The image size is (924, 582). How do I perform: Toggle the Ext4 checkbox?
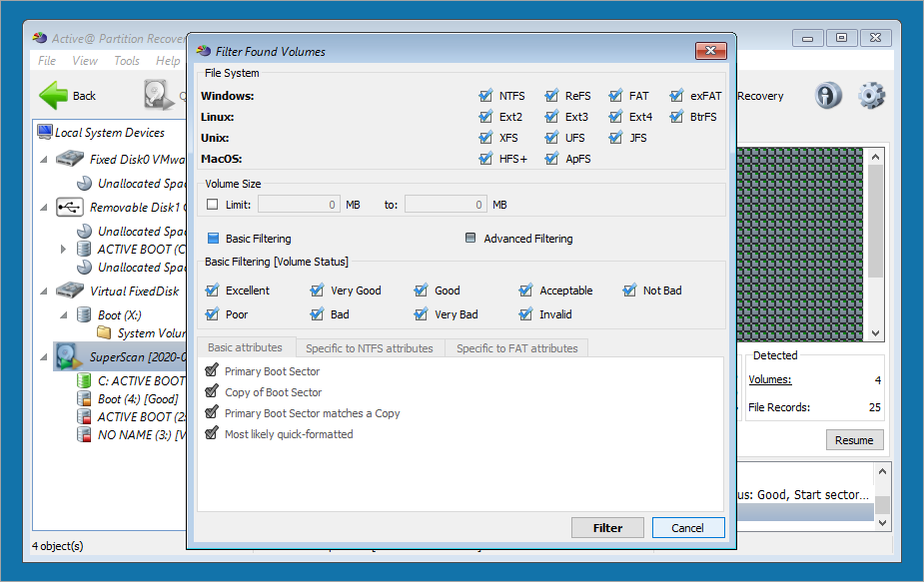615,117
